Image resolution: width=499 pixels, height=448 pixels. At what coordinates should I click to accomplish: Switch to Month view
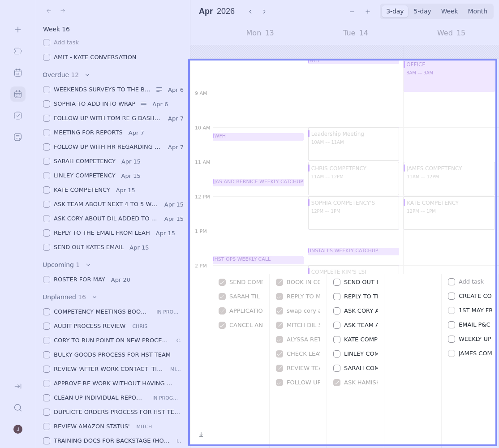pos(477,12)
